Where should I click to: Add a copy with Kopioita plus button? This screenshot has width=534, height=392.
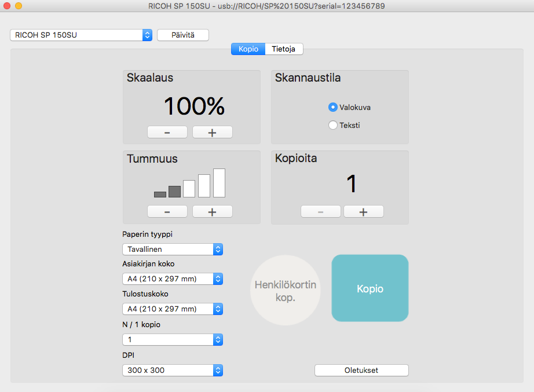click(x=364, y=211)
